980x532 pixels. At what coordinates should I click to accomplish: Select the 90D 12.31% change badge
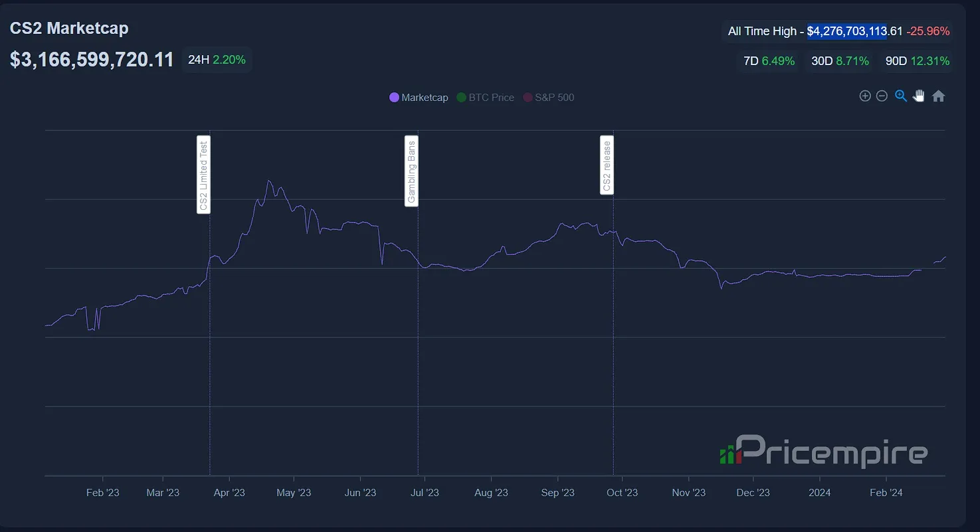917,61
